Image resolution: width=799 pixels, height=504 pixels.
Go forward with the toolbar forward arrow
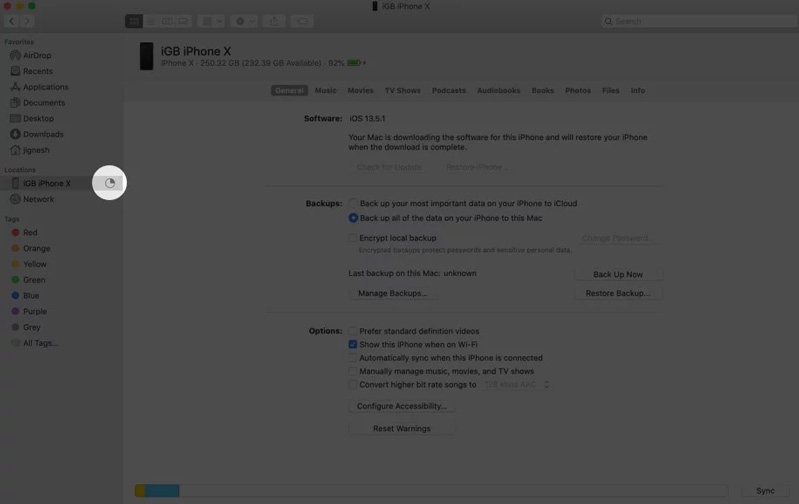coord(27,21)
